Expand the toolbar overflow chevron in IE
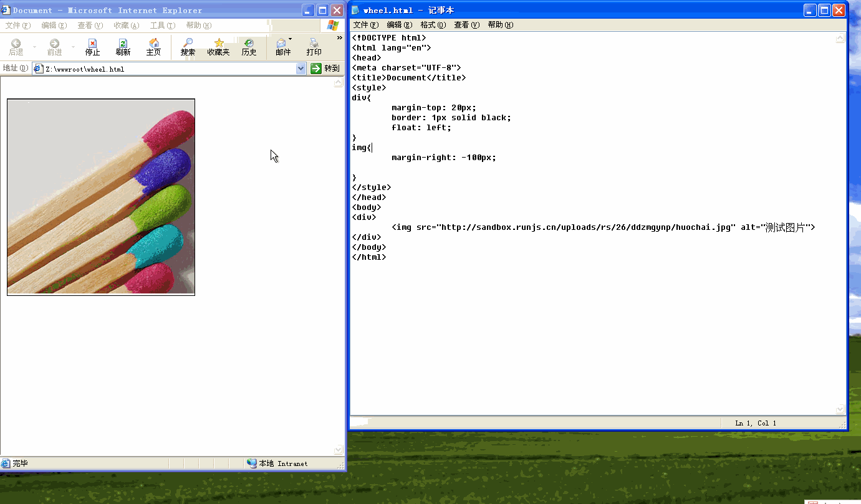The width and height of the screenshot is (861, 504). (340, 39)
